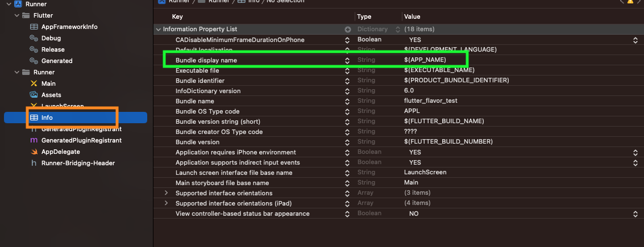Open key stepper for Bundle display name
The height and width of the screenshot is (247, 644).
tap(347, 60)
